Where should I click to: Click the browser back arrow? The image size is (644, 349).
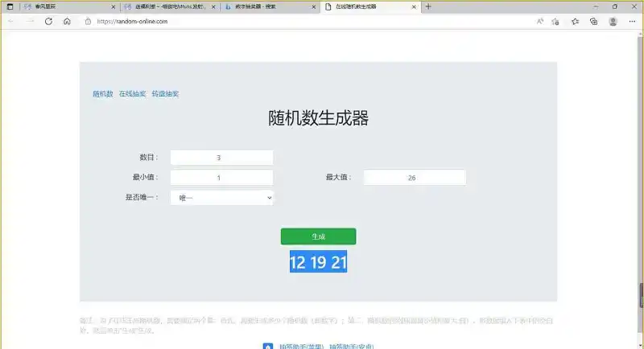11,22
